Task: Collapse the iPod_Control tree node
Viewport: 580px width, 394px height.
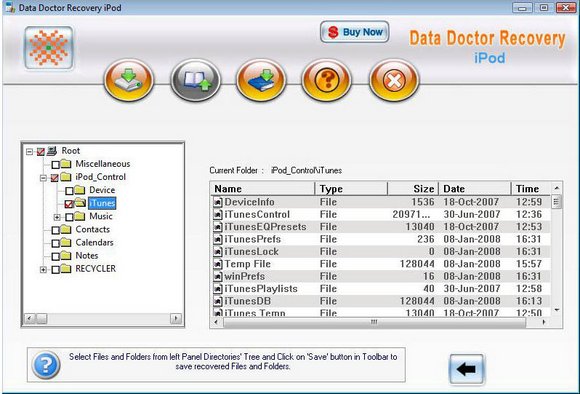Action: [x=43, y=178]
